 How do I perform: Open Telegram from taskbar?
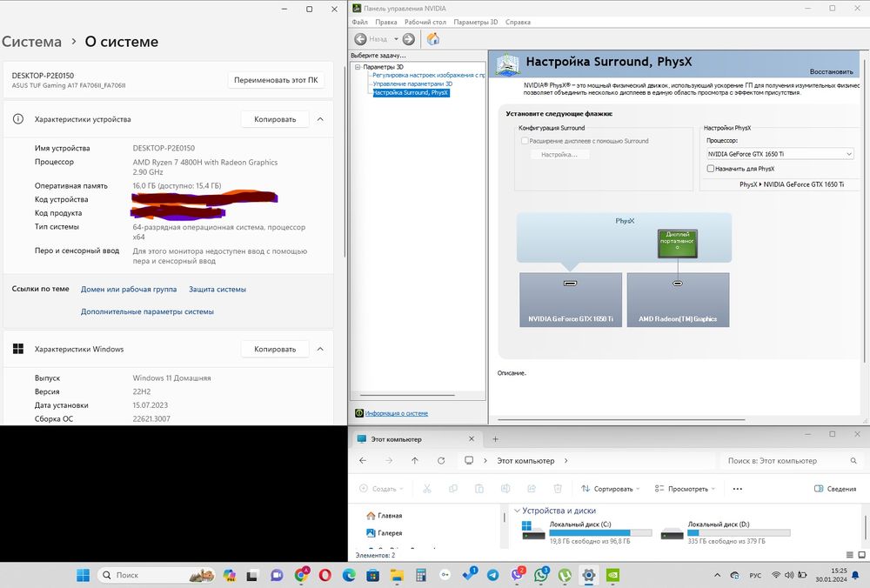coord(492,575)
